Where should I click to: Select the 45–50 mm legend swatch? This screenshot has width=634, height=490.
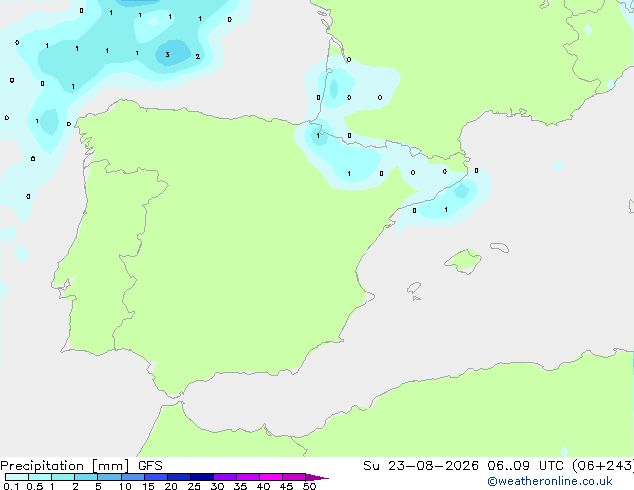click(294, 477)
